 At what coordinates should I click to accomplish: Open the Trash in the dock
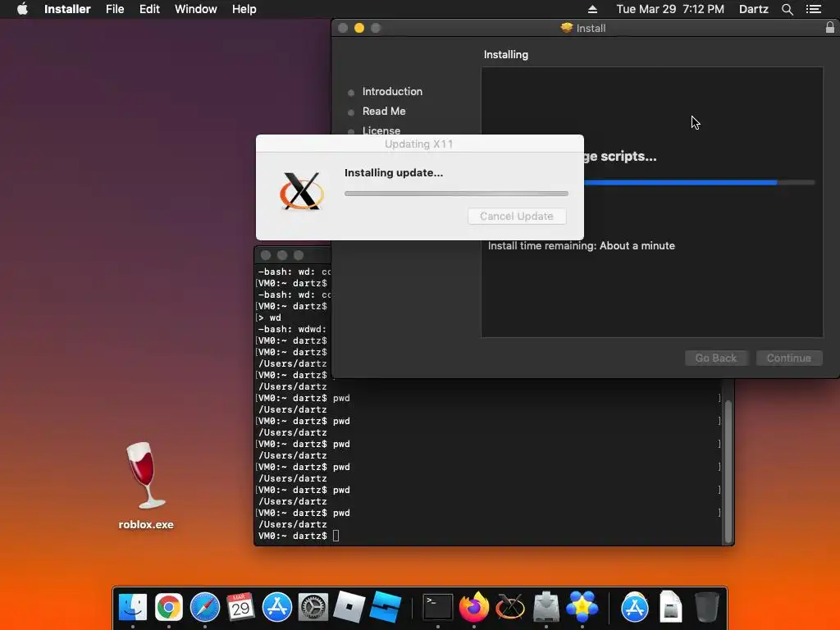[x=706, y=608]
